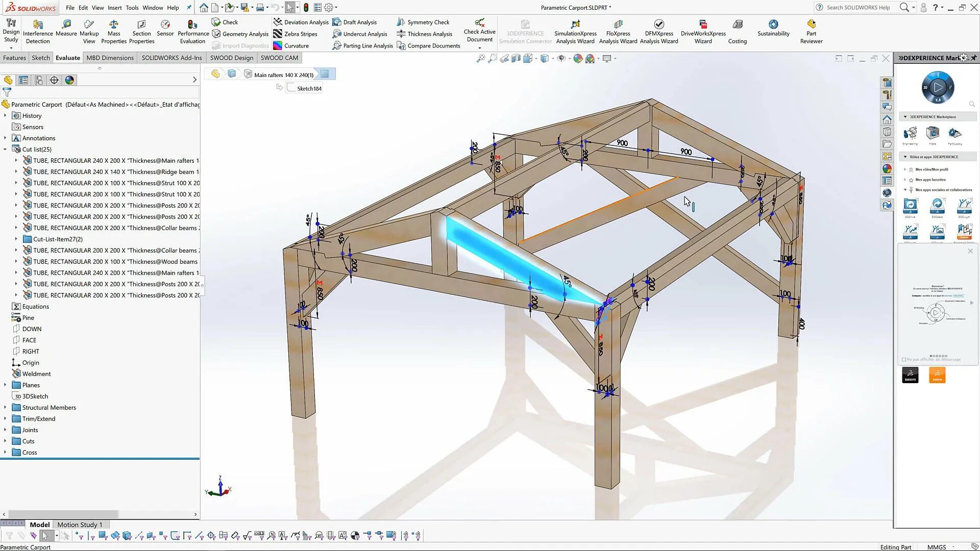Expand the Structural Members folder
Screen dimensions: 980x551
pos(5,407)
